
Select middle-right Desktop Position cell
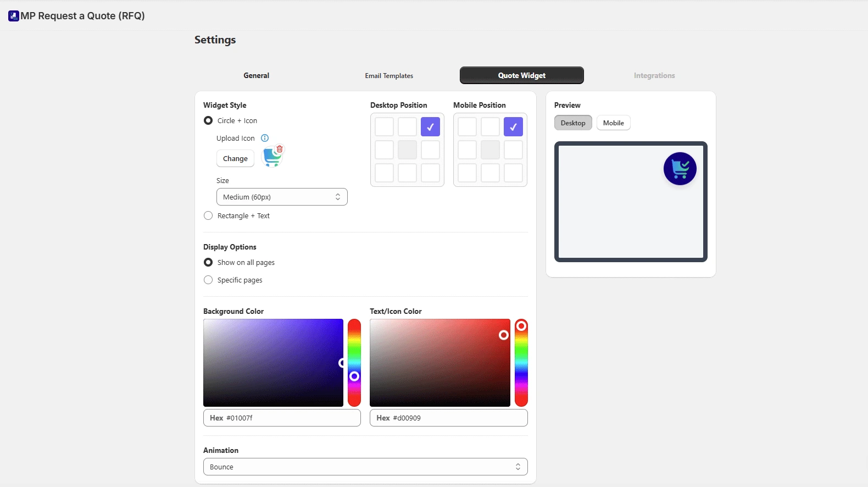(x=430, y=150)
